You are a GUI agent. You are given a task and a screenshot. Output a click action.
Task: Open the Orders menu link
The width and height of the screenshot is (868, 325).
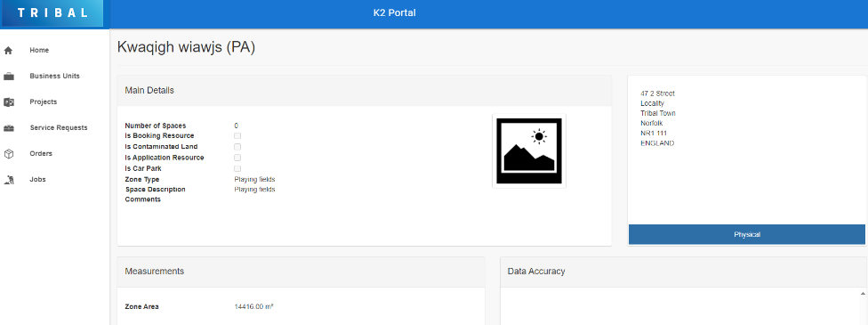pos(41,154)
